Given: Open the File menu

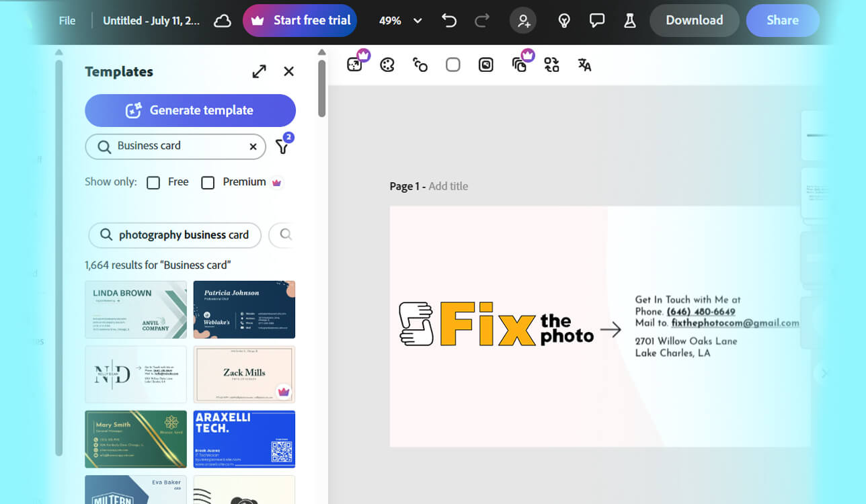Looking at the screenshot, I should (67, 20).
